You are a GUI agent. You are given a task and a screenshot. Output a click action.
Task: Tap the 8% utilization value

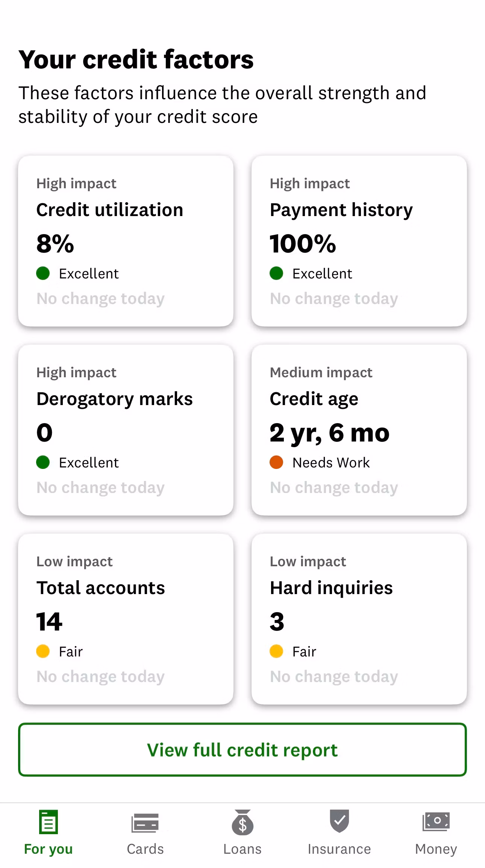click(x=55, y=243)
